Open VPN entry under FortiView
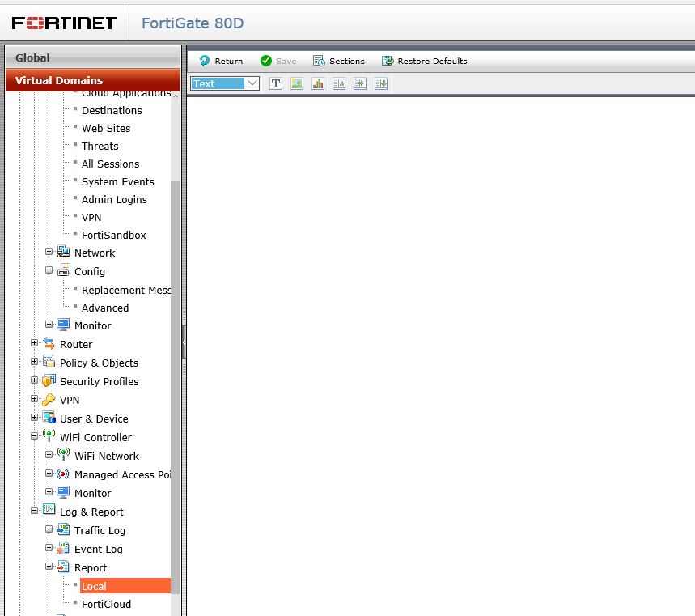 pyautogui.click(x=91, y=217)
